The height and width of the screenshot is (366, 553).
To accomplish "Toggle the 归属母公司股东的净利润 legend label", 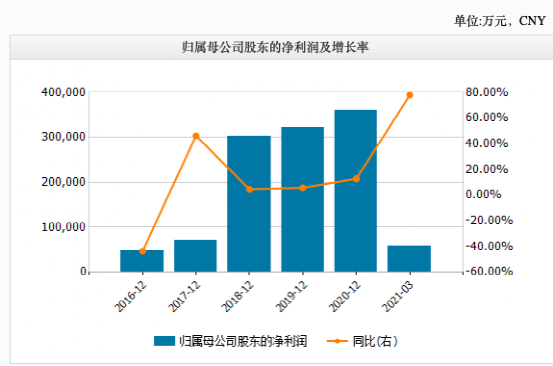I will 243,341.
